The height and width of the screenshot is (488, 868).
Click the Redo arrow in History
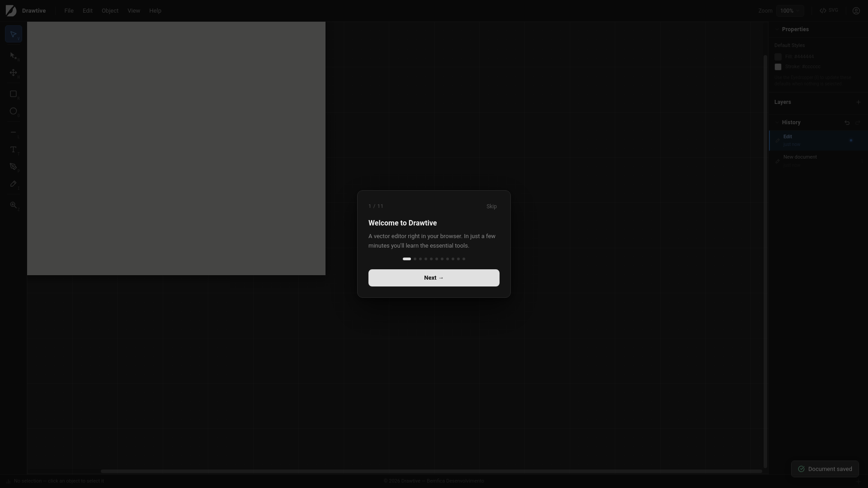click(x=858, y=123)
